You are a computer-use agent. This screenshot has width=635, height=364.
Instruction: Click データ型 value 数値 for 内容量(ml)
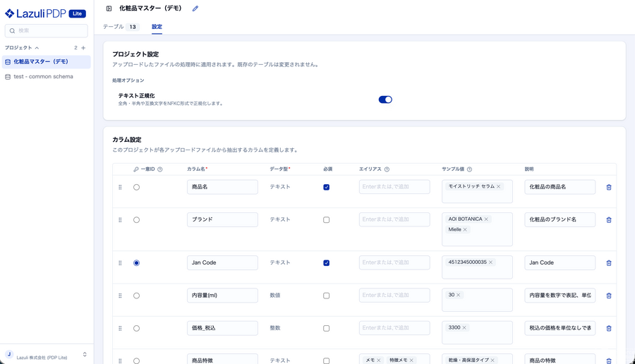pos(275,296)
